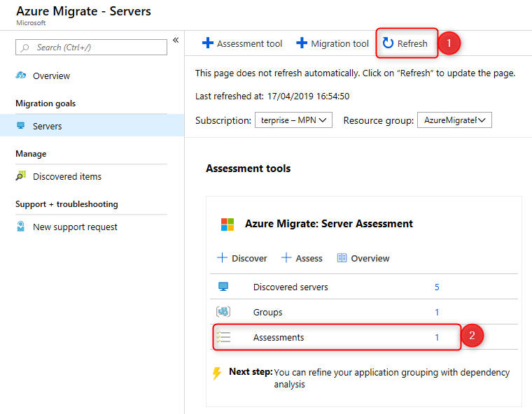Click the Assessment tool button
The image size is (532, 414).
(242, 43)
